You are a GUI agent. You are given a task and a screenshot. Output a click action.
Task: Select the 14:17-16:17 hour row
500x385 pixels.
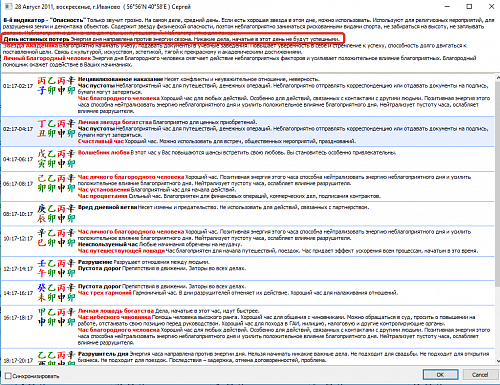pyautogui.click(x=248, y=293)
